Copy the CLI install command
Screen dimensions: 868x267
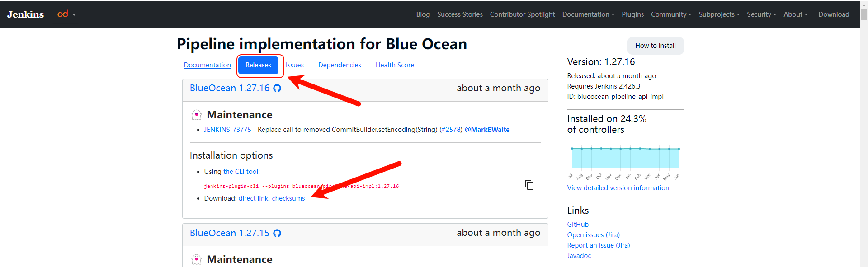click(x=529, y=184)
